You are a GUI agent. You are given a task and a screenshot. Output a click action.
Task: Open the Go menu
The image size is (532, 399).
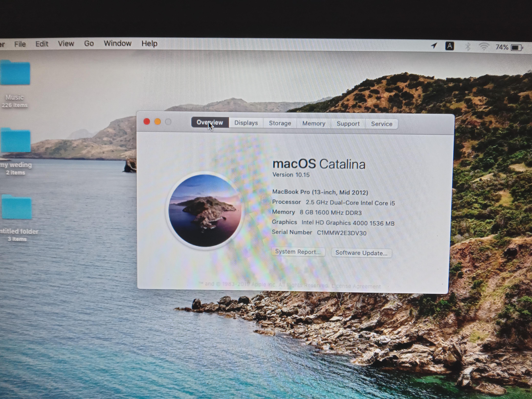point(89,43)
